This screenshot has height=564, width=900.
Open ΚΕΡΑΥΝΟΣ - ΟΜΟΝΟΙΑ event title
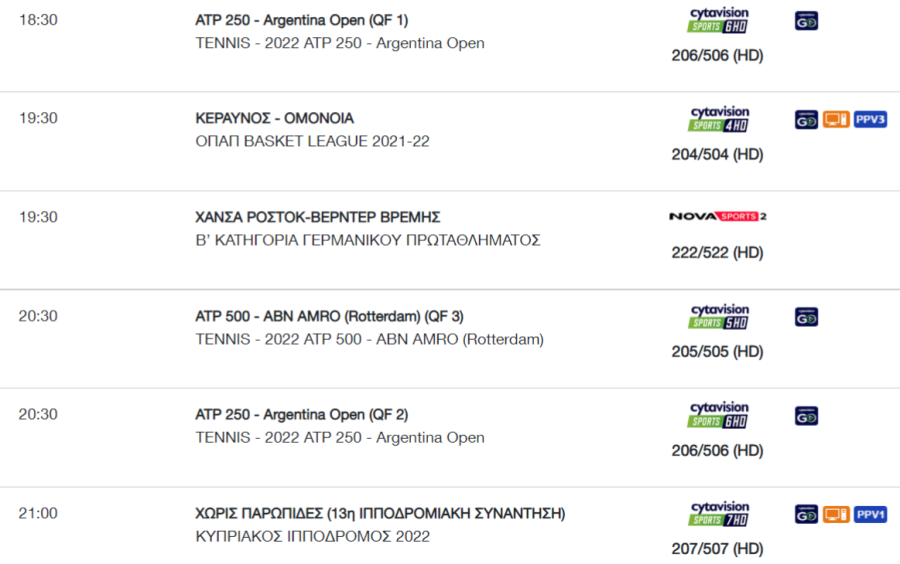tap(274, 118)
